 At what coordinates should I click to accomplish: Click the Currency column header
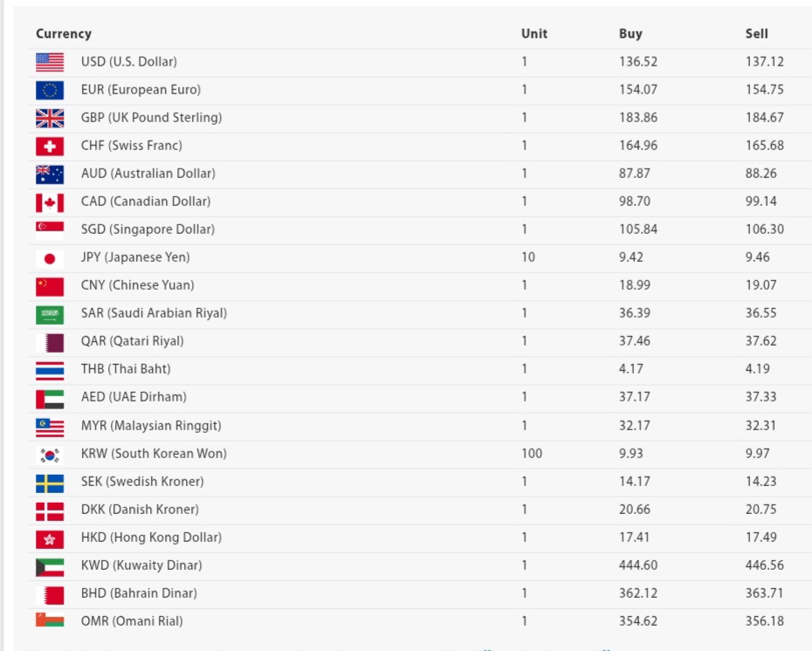64,34
